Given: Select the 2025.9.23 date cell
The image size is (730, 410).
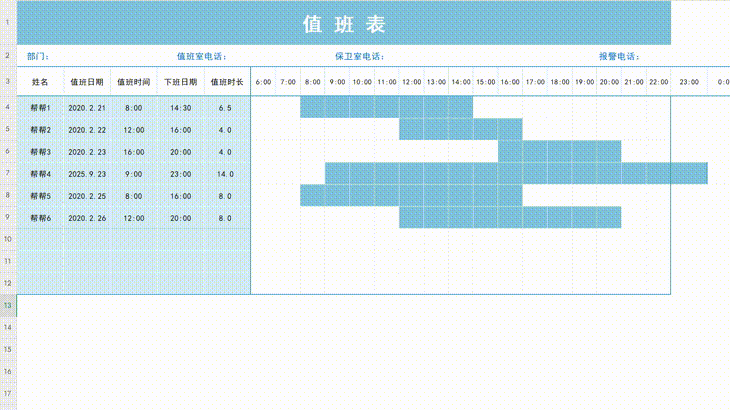Looking at the screenshot, I should (x=87, y=174).
